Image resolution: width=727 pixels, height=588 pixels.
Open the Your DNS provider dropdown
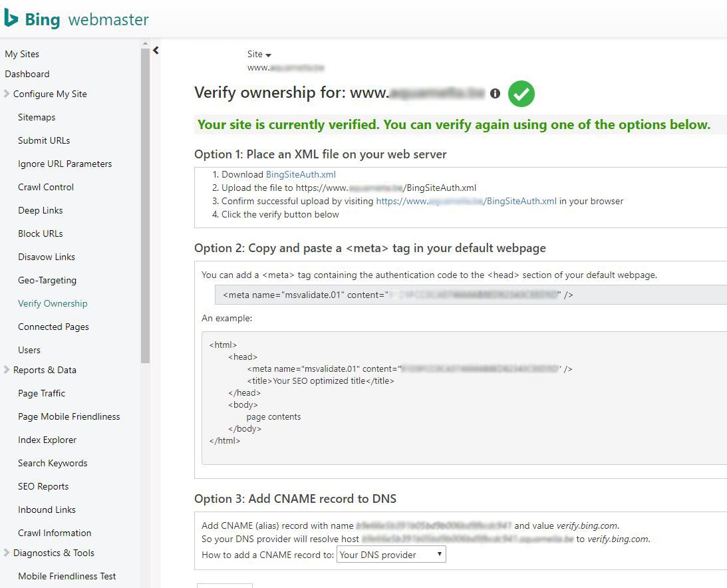click(x=391, y=555)
